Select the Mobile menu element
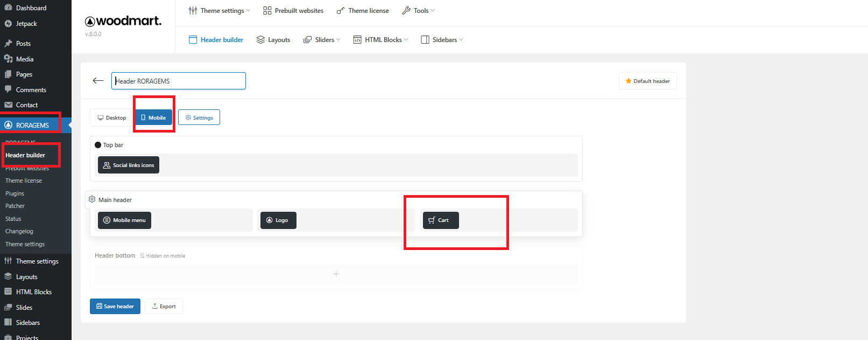Image resolution: width=868 pixels, height=340 pixels. (x=124, y=220)
